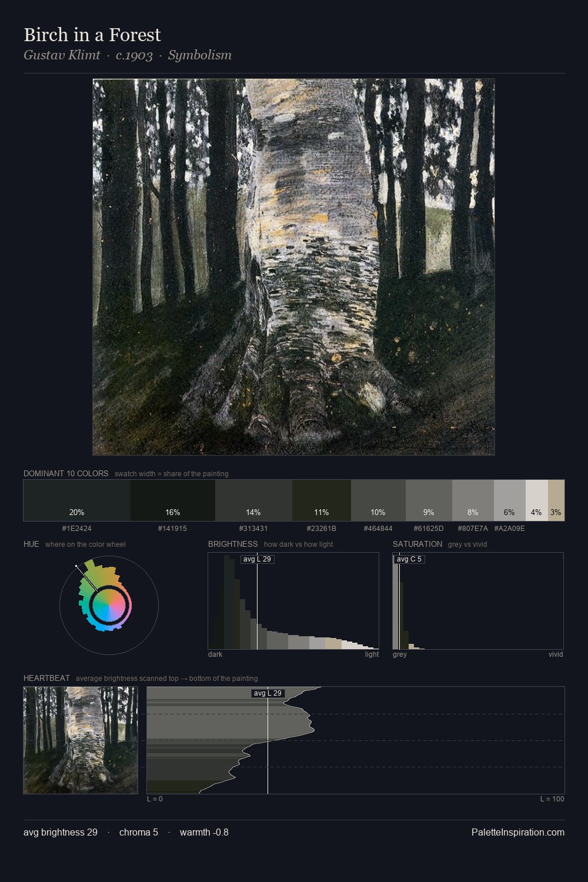The width and height of the screenshot is (588, 882).
Task: Click the 20% color swatch #1E2424
Action: point(77,500)
